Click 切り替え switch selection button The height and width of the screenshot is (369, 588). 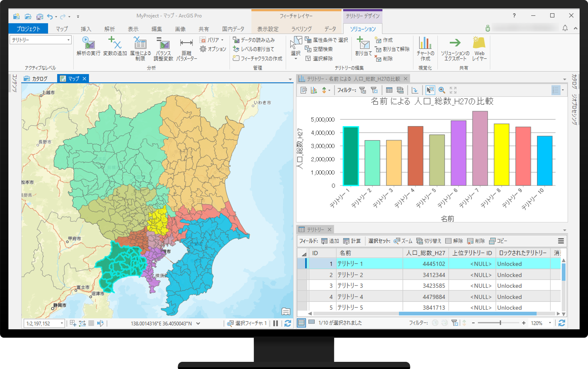[x=429, y=241]
